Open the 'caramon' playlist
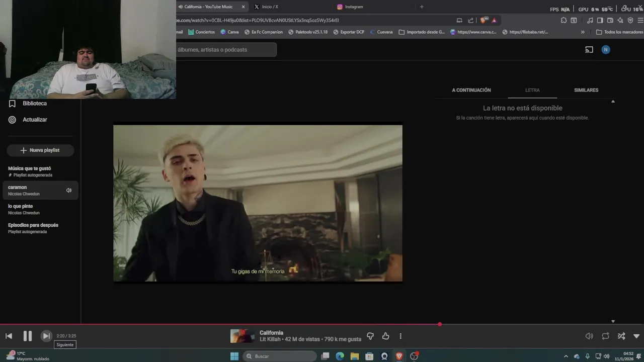The height and width of the screenshot is (362, 644). point(40,190)
